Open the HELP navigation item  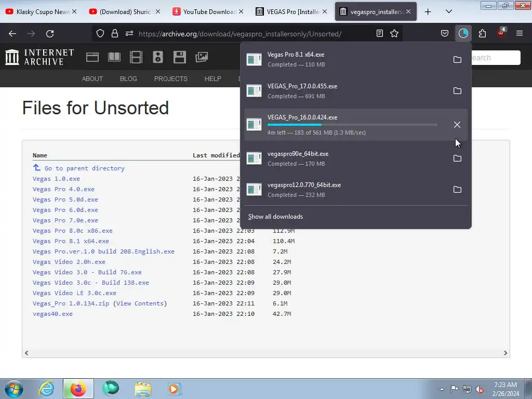pos(212,79)
